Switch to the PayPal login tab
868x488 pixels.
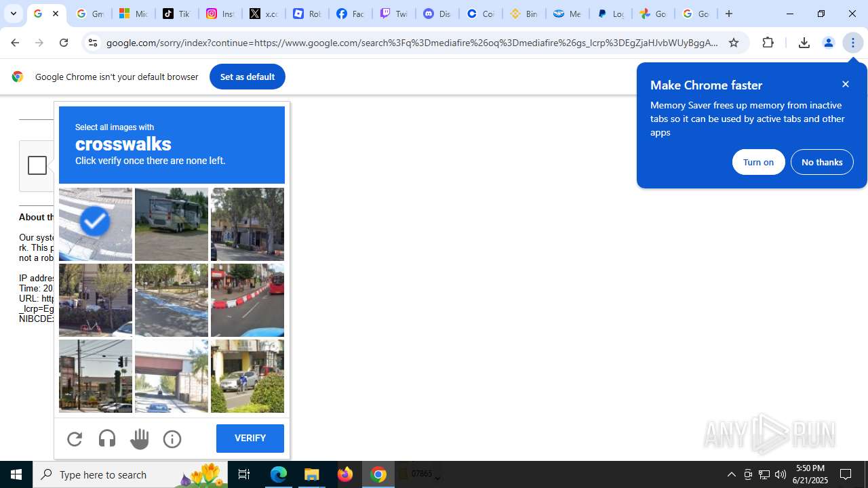click(x=610, y=14)
